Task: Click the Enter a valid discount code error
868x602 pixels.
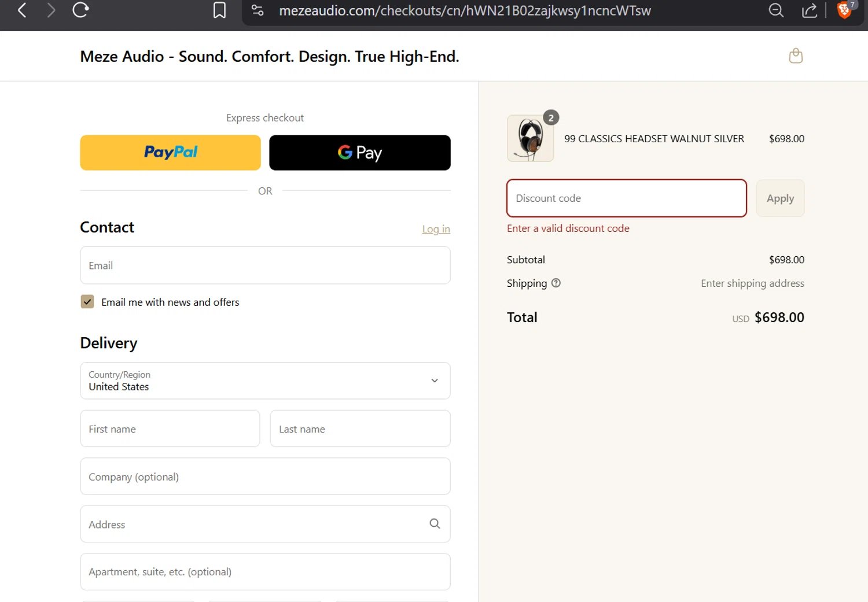Action: coord(568,228)
